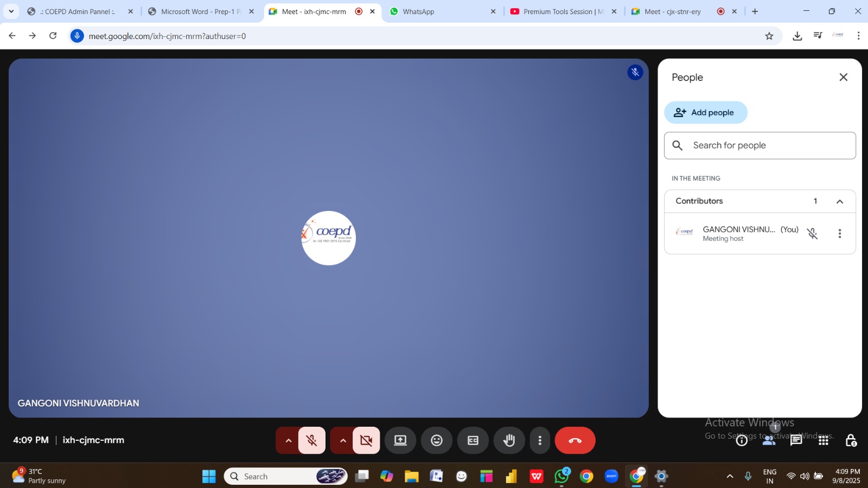Image resolution: width=868 pixels, height=488 pixels.
Task: Open the host controls lock icon
Action: [x=851, y=440]
